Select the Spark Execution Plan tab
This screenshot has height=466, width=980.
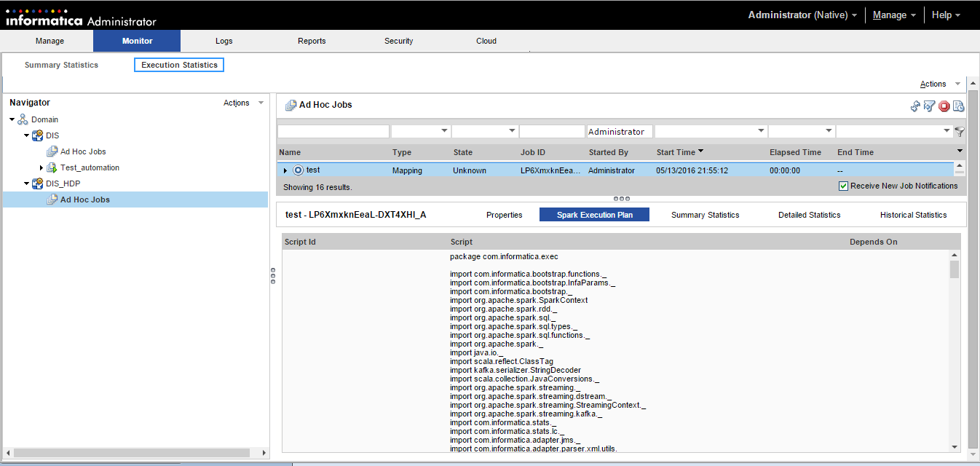coord(594,215)
